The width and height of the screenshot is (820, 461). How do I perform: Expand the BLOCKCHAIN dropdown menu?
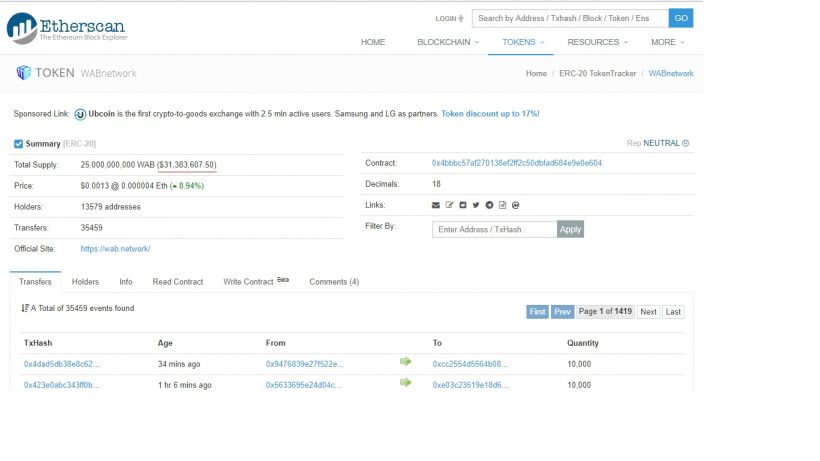coord(447,42)
